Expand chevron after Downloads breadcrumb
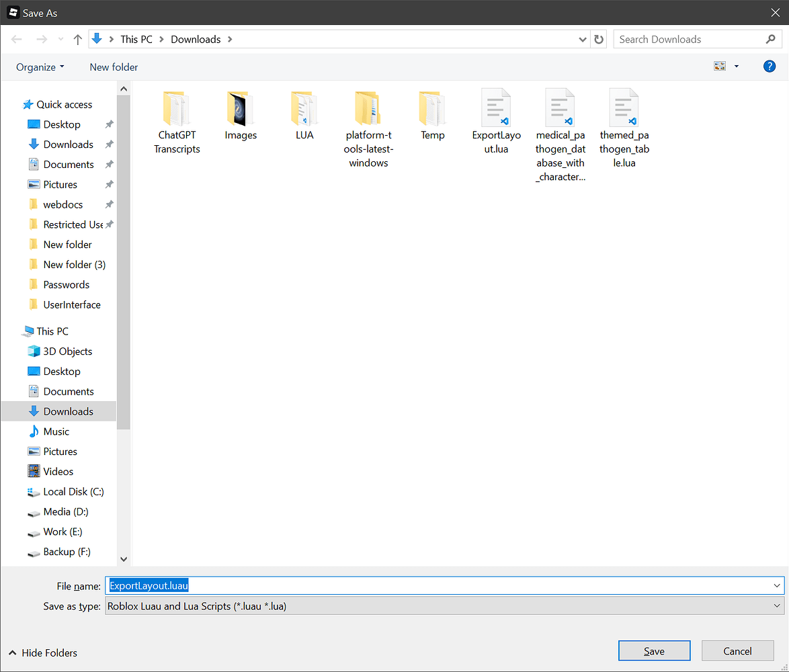 230,39
